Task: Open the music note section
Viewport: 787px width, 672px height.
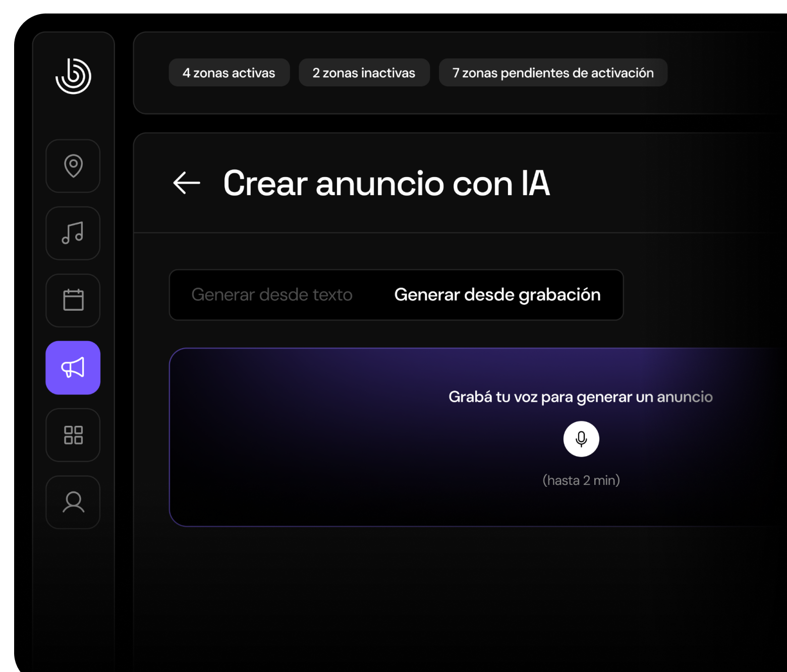Action: 73,233
